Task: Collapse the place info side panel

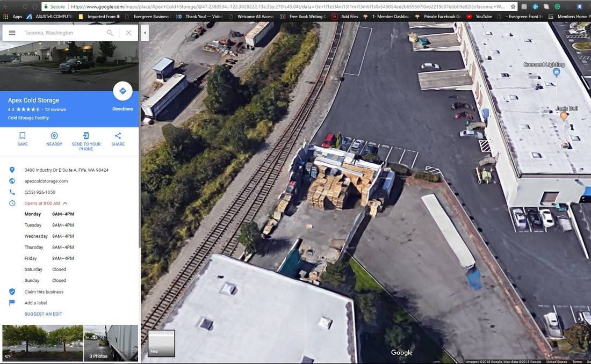Action: [145, 32]
